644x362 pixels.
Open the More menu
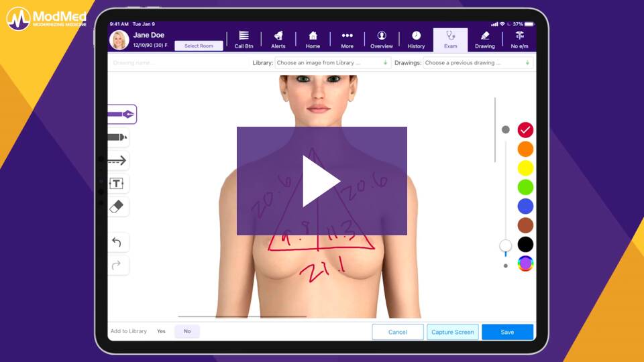coord(347,40)
